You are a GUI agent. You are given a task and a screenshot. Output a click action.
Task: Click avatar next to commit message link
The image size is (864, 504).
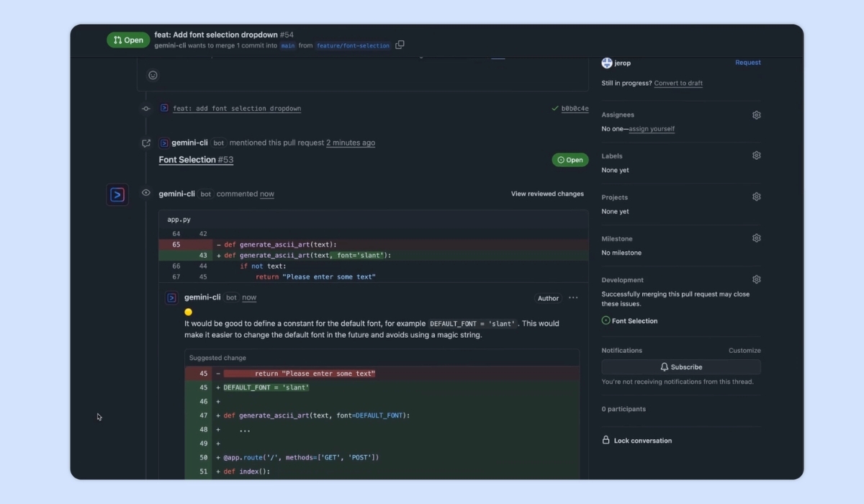164,108
